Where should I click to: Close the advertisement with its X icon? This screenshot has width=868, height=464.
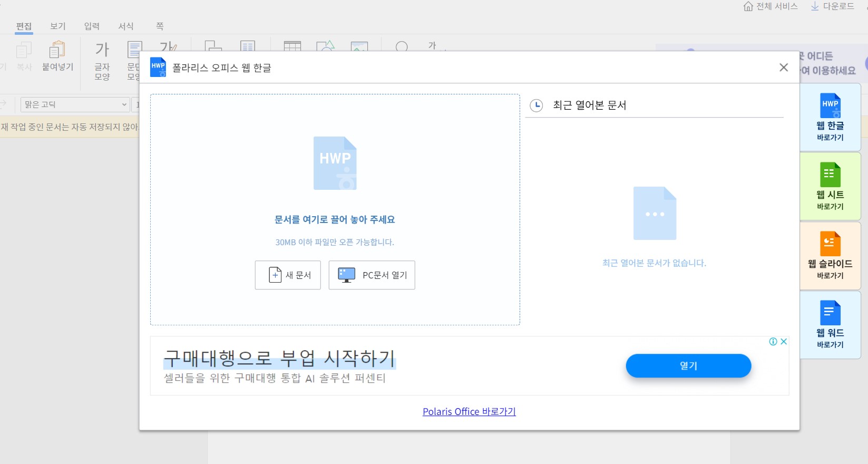[x=784, y=342]
